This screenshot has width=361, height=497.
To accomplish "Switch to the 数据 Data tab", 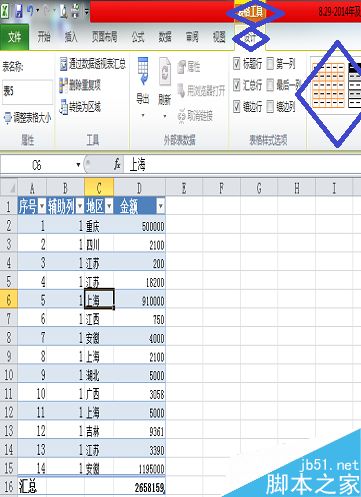I will pyautogui.click(x=165, y=37).
